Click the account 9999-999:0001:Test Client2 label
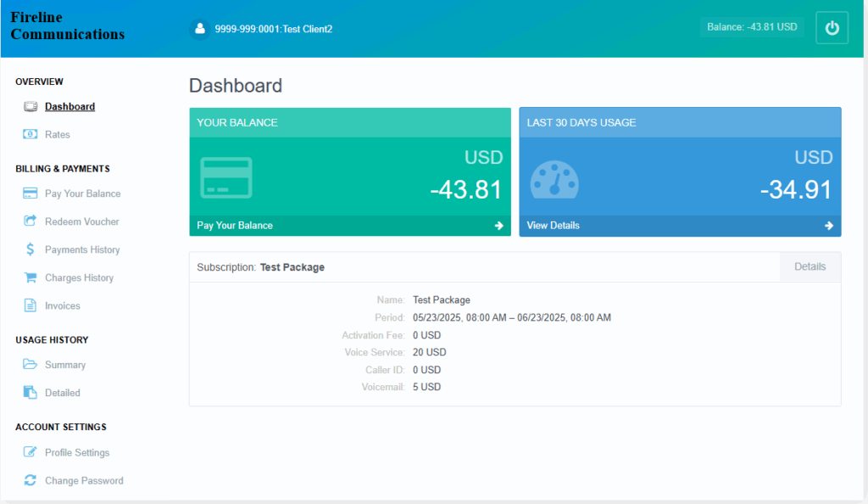868x504 pixels. (x=274, y=30)
